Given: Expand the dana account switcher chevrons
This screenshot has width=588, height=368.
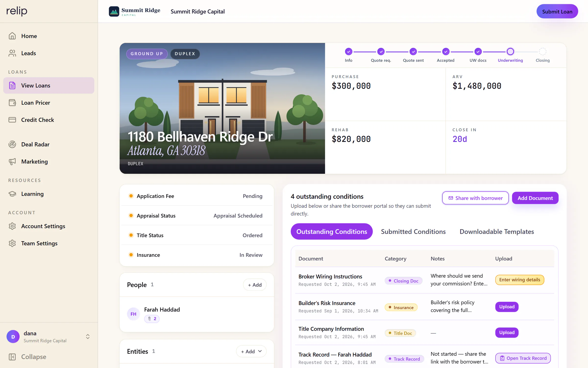Looking at the screenshot, I should tap(88, 336).
